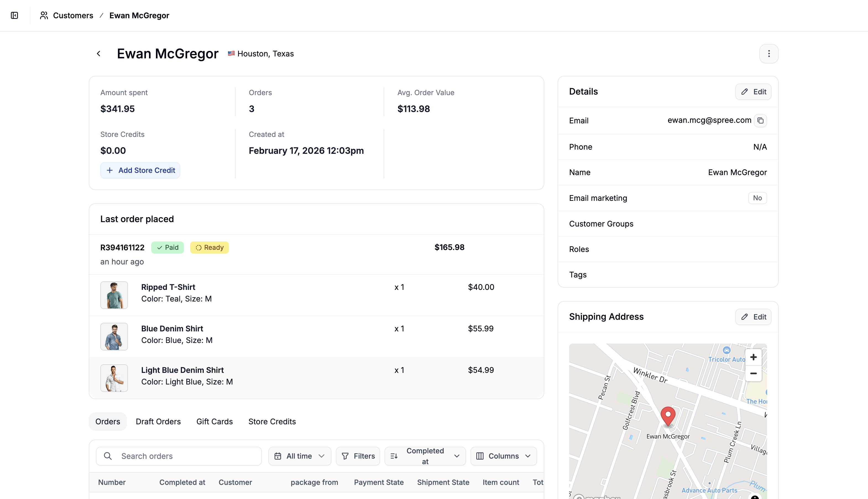Switch to the Draft Orders tab
This screenshot has width=868, height=499.
coord(158,421)
